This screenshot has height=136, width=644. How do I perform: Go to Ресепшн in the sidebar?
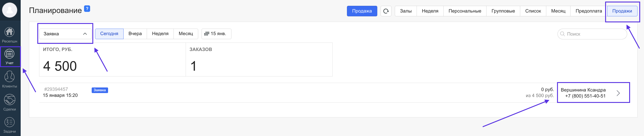pyautogui.click(x=9, y=35)
